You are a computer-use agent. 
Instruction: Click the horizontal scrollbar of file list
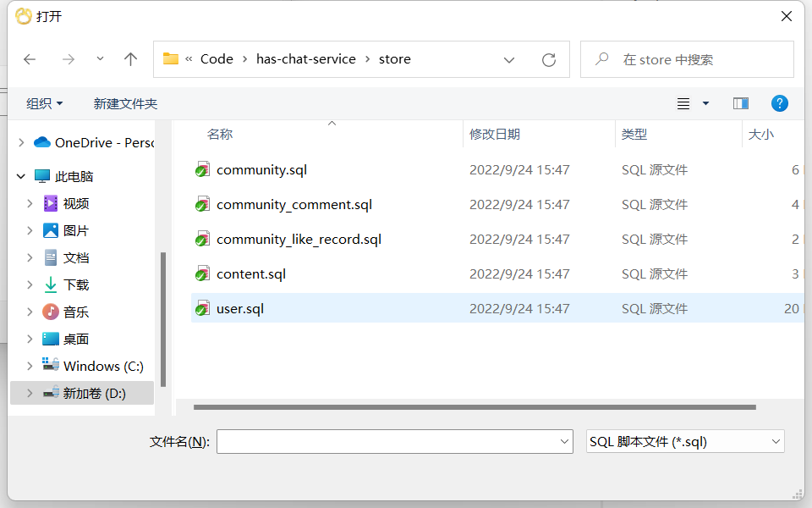point(475,407)
